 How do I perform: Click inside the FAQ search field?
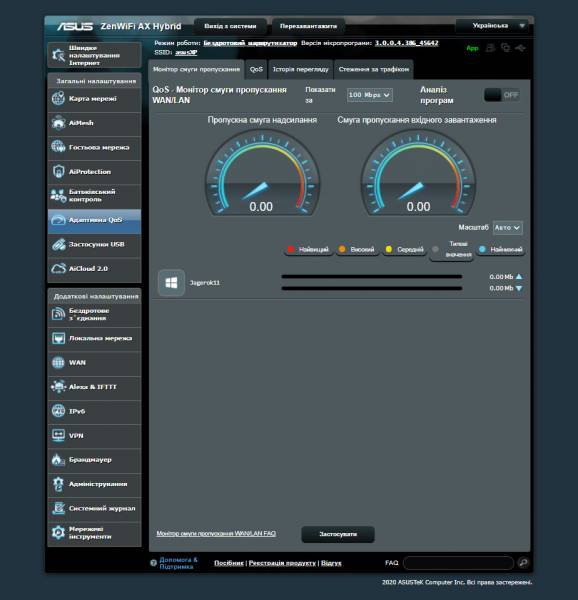click(458, 563)
